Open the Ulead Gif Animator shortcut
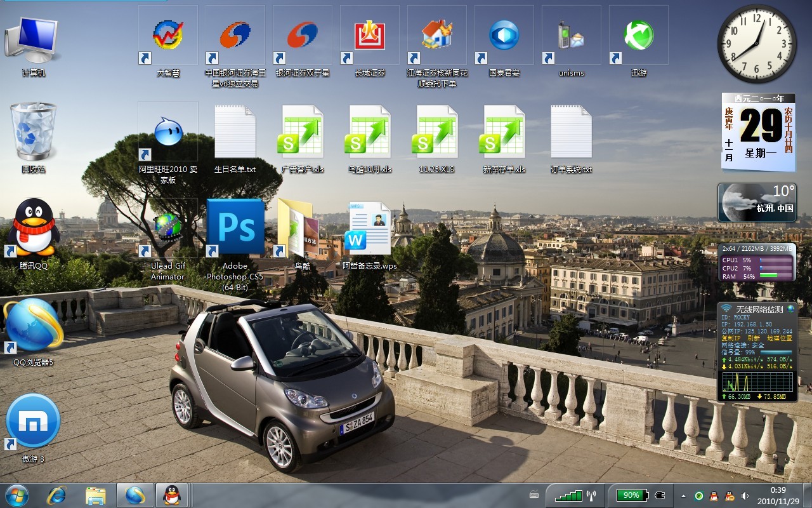The width and height of the screenshot is (812, 508). (x=168, y=227)
